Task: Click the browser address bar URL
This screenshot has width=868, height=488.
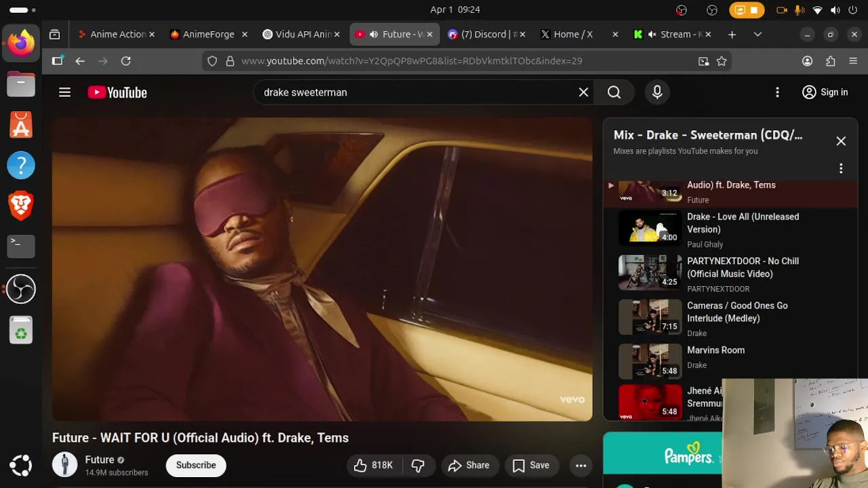Action: (x=412, y=61)
